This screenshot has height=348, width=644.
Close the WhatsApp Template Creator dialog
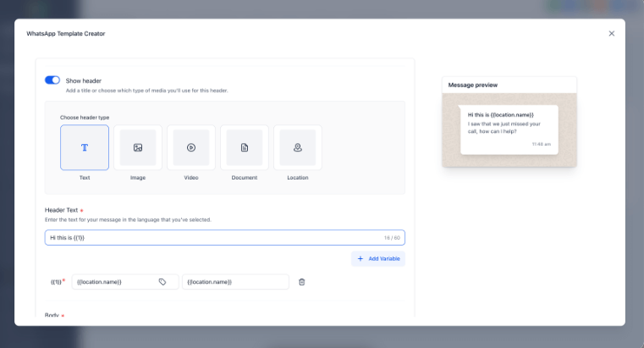(612, 34)
